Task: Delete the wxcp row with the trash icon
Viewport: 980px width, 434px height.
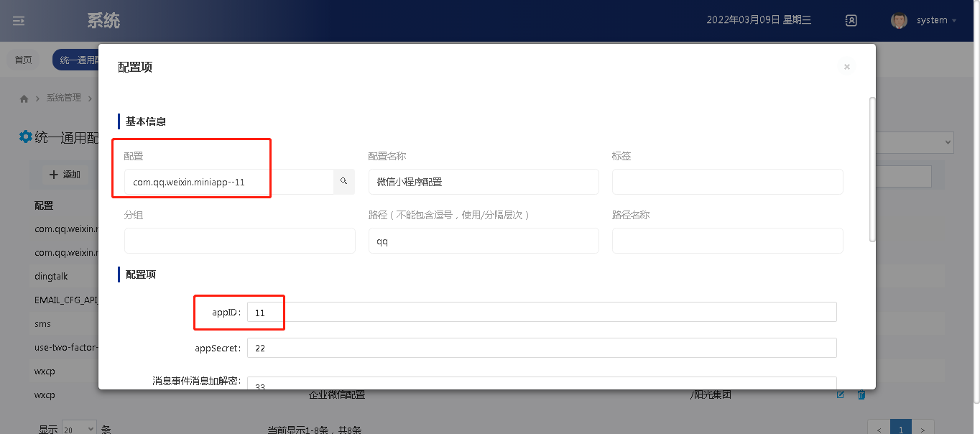Action: [861, 394]
